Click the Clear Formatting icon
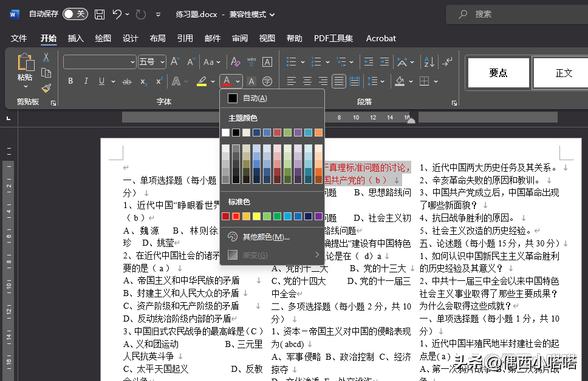Screen dimensions: 588x381 click(x=235, y=62)
